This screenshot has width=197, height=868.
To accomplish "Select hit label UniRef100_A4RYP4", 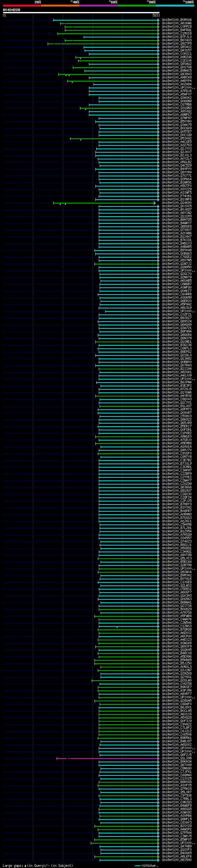I will [x=177, y=81].
